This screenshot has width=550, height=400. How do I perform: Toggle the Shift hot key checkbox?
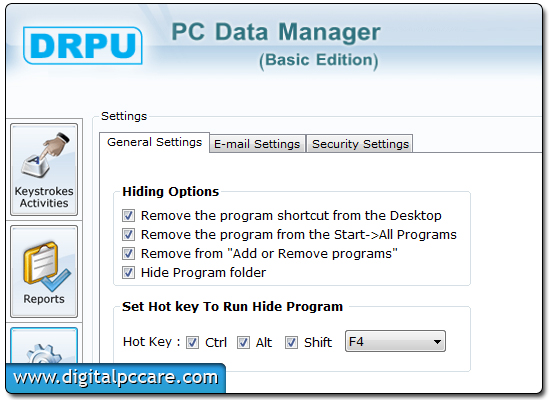(291, 342)
